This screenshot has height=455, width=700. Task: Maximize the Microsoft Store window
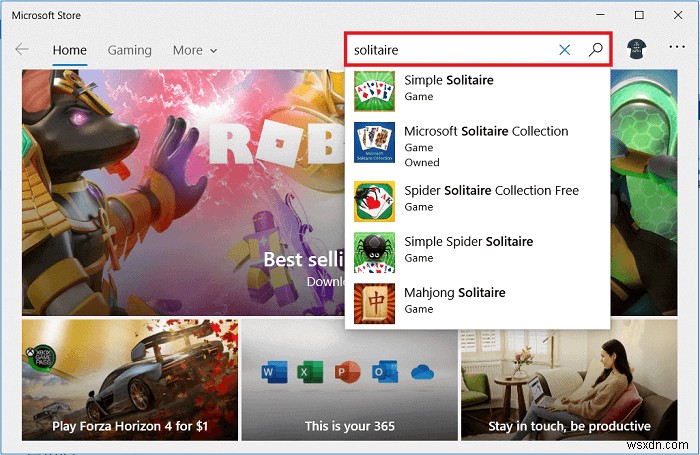click(x=639, y=15)
